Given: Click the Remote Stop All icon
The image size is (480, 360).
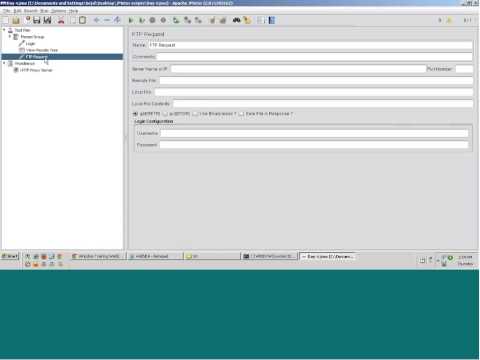Looking at the screenshot, I should click(x=187, y=20).
